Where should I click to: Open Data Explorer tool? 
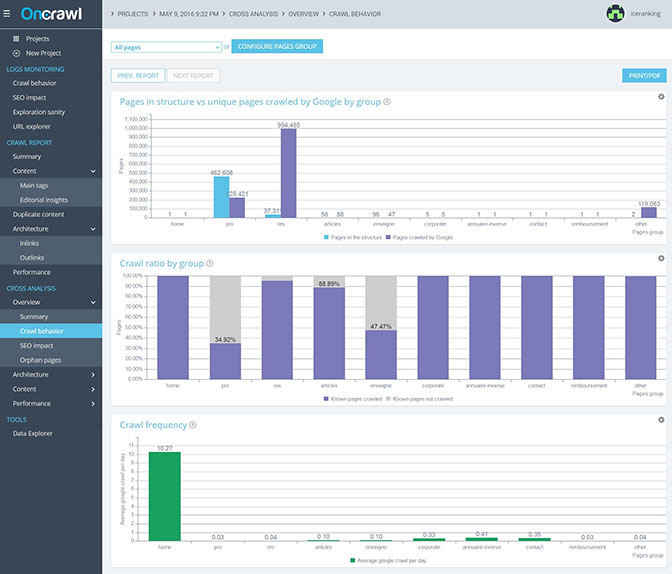tap(33, 434)
